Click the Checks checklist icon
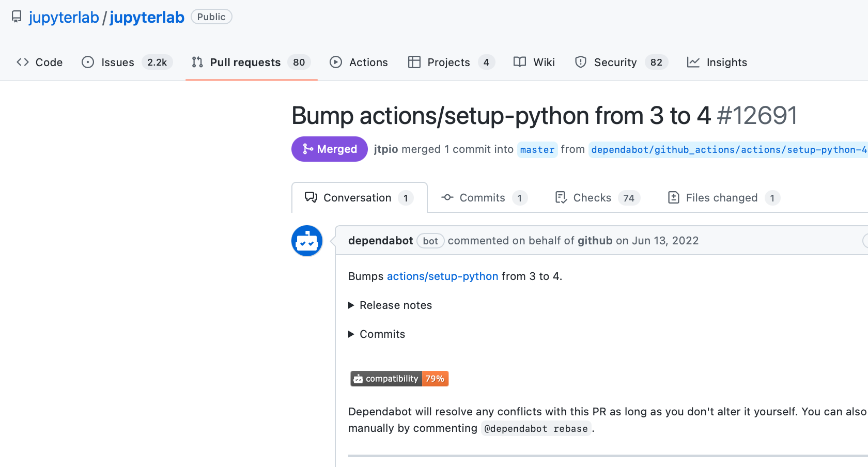This screenshot has height=467, width=868. pos(561,197)
